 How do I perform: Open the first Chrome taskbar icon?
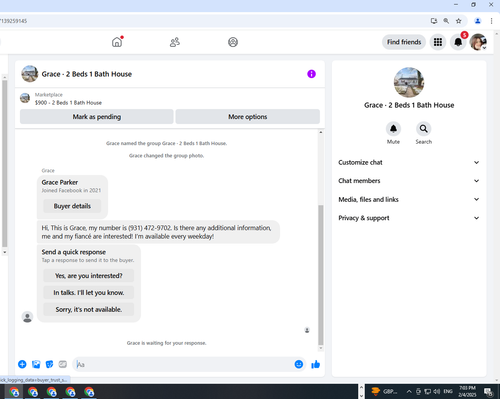click(x=14, y=392)
